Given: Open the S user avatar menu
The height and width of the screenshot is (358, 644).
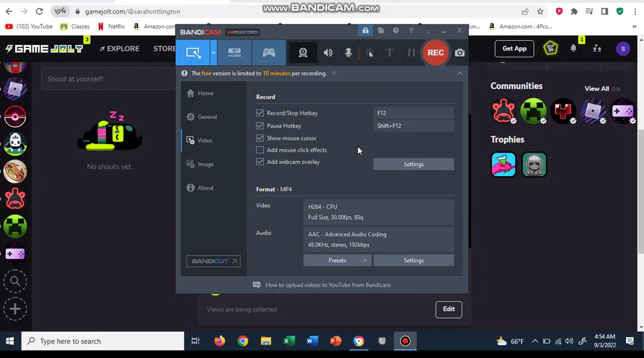Looking at the screenshot, I should point(623,49).
